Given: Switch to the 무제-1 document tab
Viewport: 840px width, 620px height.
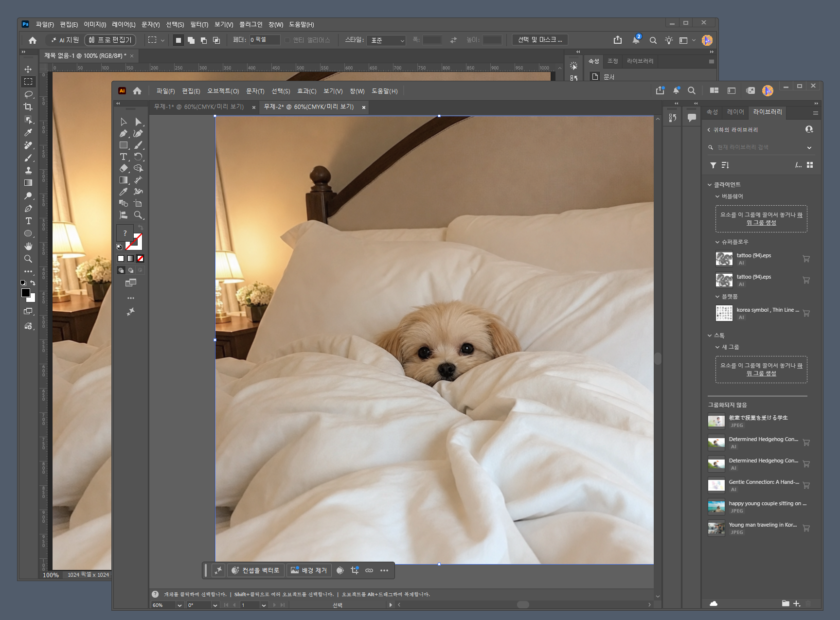Looking at the screenshot, I should pos(199,107).
